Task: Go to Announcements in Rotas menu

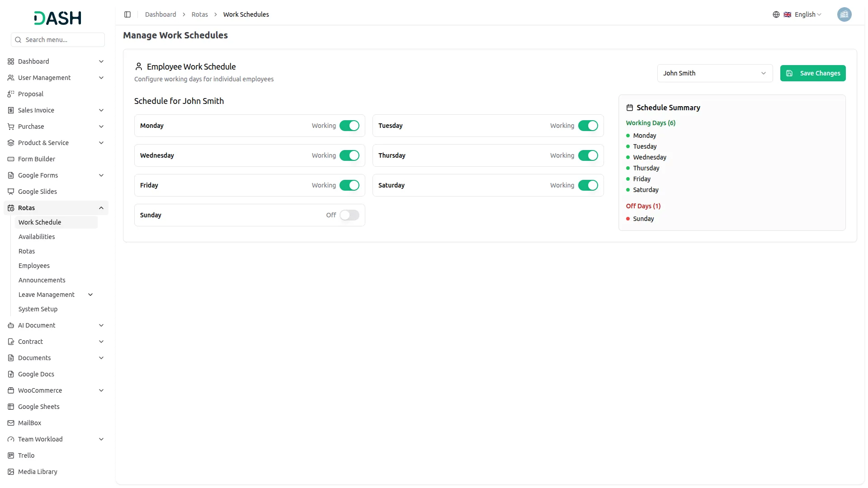Action: tap(42, 280)
